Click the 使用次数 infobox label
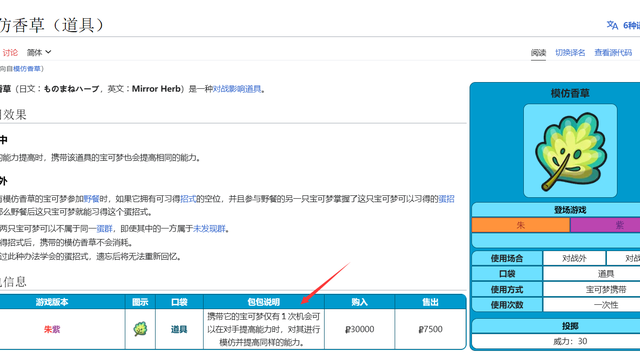 pyautogui.click(x=507, y=304)
